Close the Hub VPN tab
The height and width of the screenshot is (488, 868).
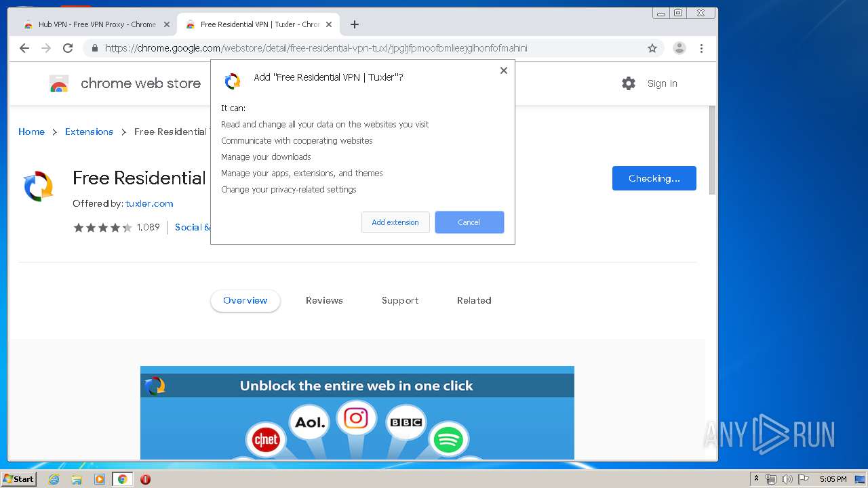coord(166,24)
